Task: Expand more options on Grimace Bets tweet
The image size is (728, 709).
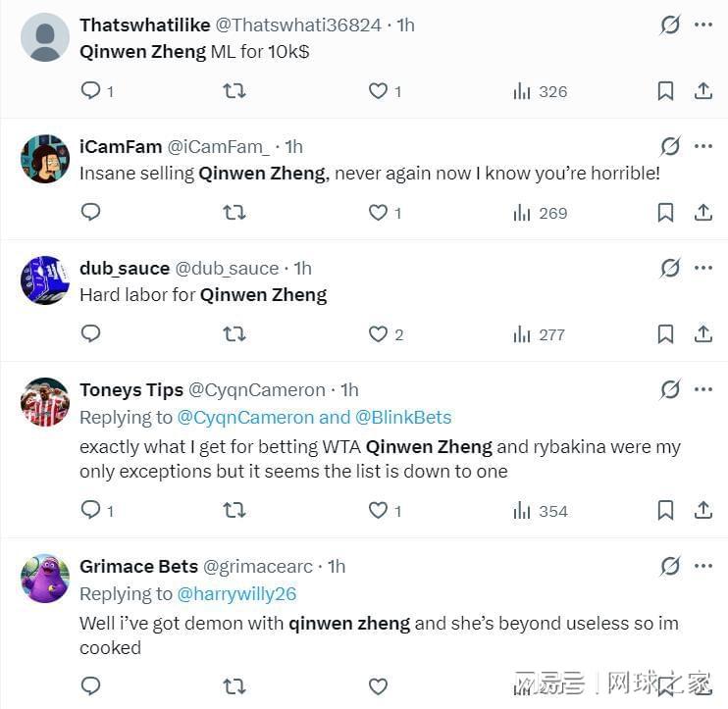Action: click(702, 566)
